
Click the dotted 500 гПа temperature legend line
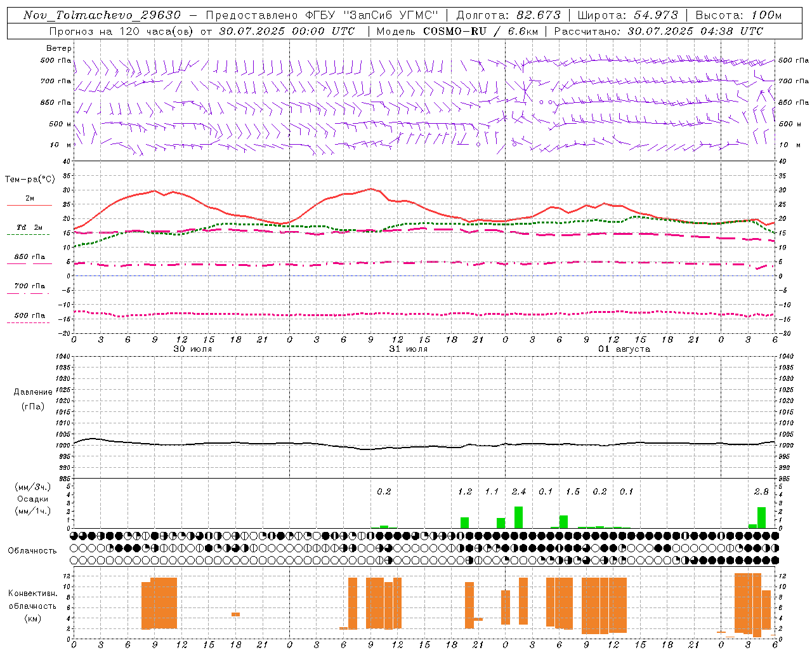click(28, 322)
